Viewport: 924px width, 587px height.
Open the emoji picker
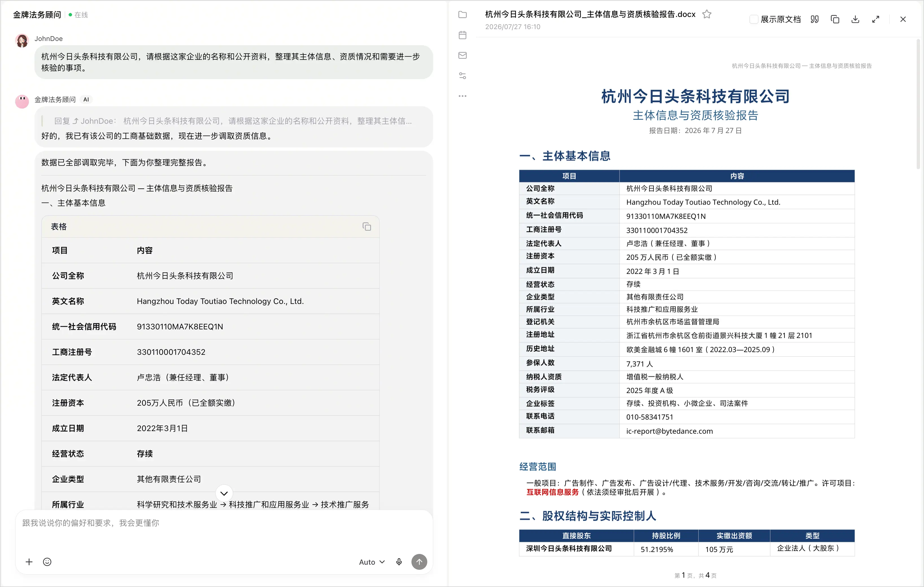pyautogui.click(x=47, y=562)
